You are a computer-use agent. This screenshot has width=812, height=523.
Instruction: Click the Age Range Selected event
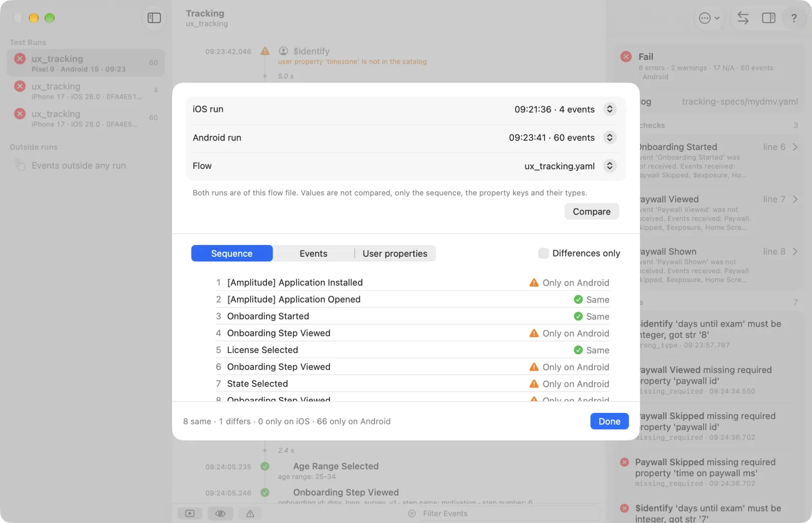click(x=336, y=466)
